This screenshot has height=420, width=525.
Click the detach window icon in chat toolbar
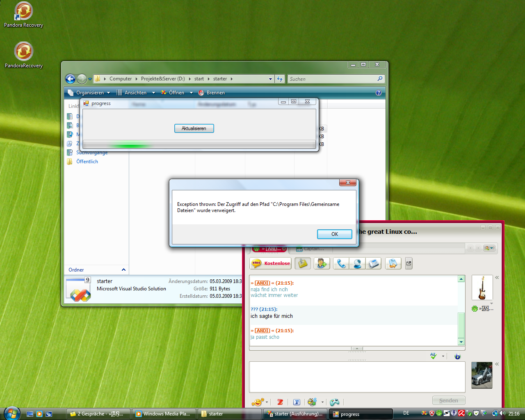409,263
